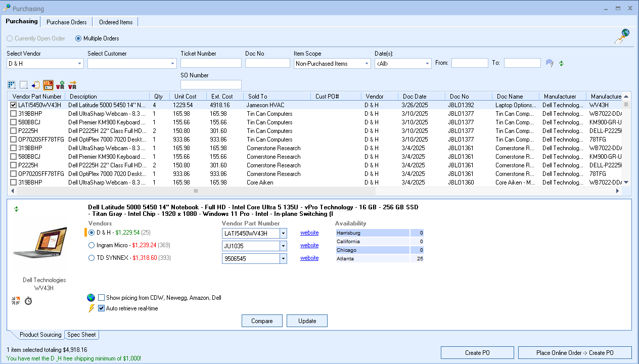This screenshot has height=364, width=639.
Task: Click the VR icon with green plus
Action: 60,85
